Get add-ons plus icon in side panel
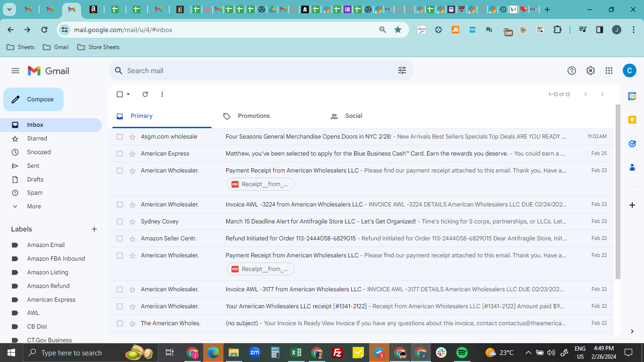This screenshot has height=362, width=644. (632, 205)
